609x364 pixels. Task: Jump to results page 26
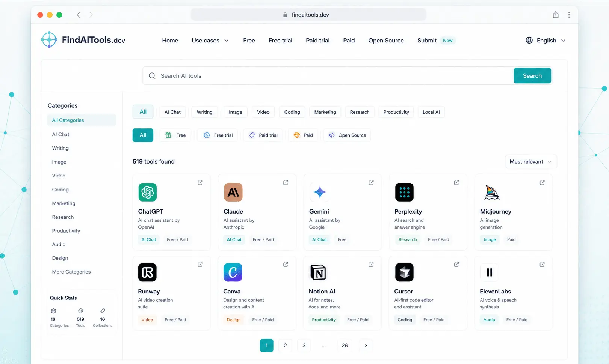345,345
